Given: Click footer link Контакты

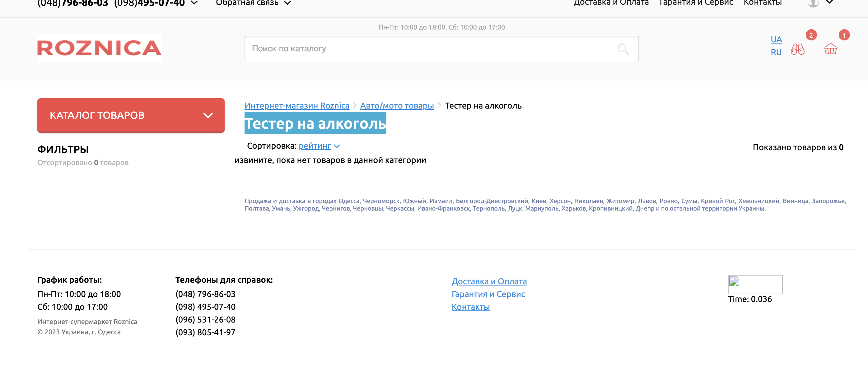Looking at the screenshot, I should point(470,307).
